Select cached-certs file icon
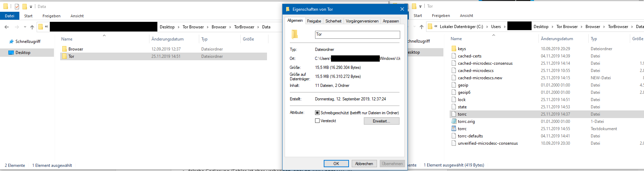The image size is (644, 171). click(x=454, y=56)
